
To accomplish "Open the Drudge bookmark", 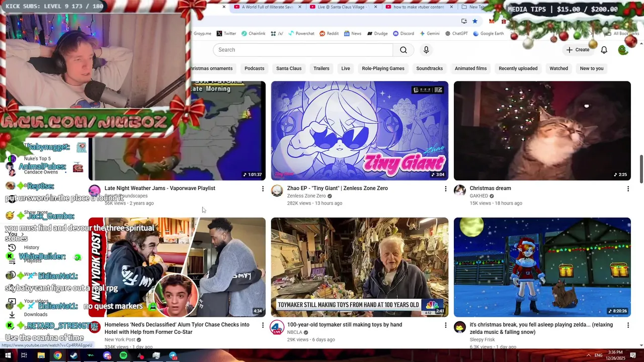I will [377, 34].
